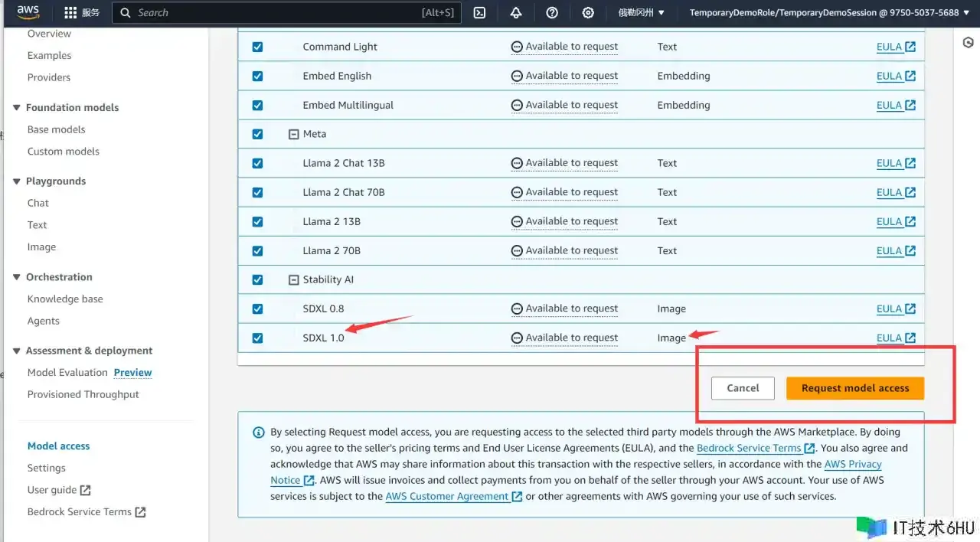The width and height of the screenshot is (980, 542).
Task: Open the AWS Customer Agreement link
Action: (447, 496)
